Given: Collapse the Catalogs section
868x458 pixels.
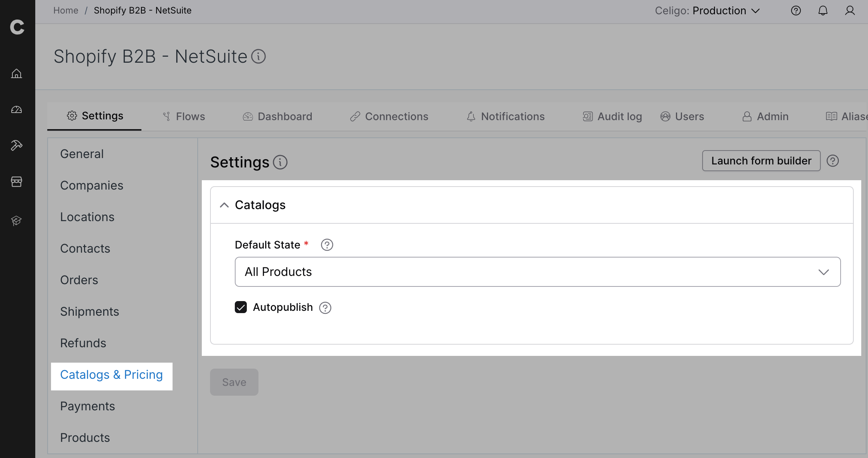Looking at the screenshot, I should coord(224,205).
